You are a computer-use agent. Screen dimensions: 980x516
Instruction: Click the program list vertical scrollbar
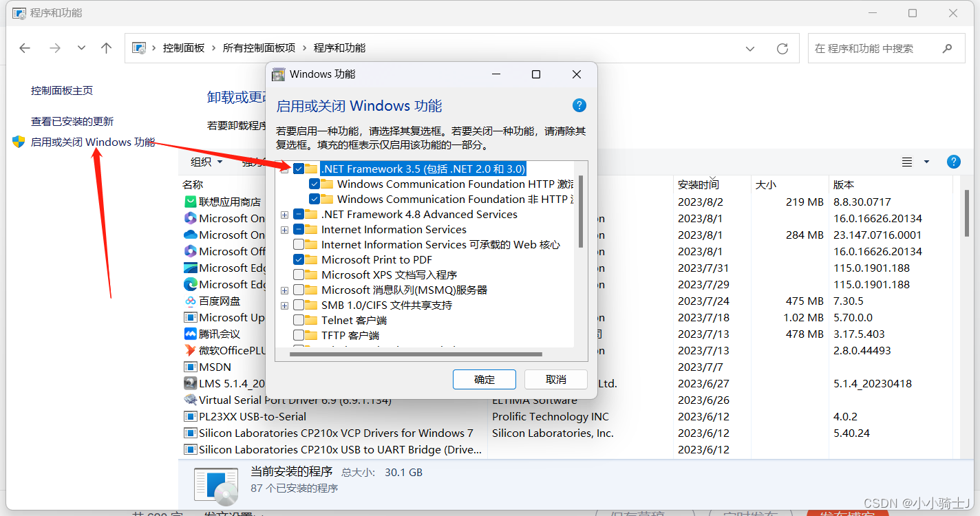coord(966,212)
